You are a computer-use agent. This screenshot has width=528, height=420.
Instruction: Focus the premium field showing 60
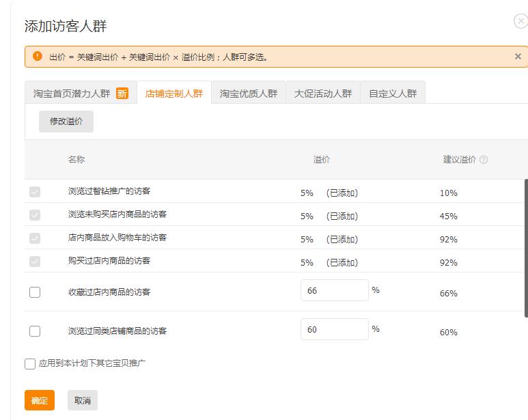[x=335, y=329]
